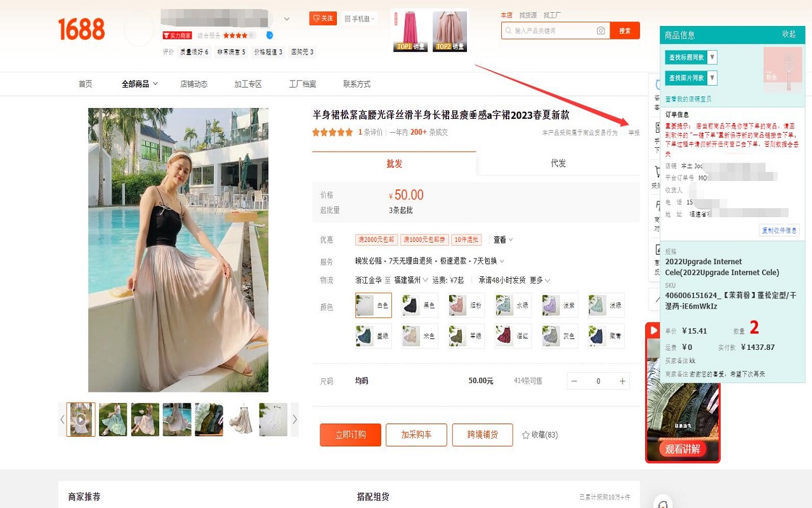Click the 1688 homepage logo
Viewport: 812px width, 508px height.
tap(81, 29)
